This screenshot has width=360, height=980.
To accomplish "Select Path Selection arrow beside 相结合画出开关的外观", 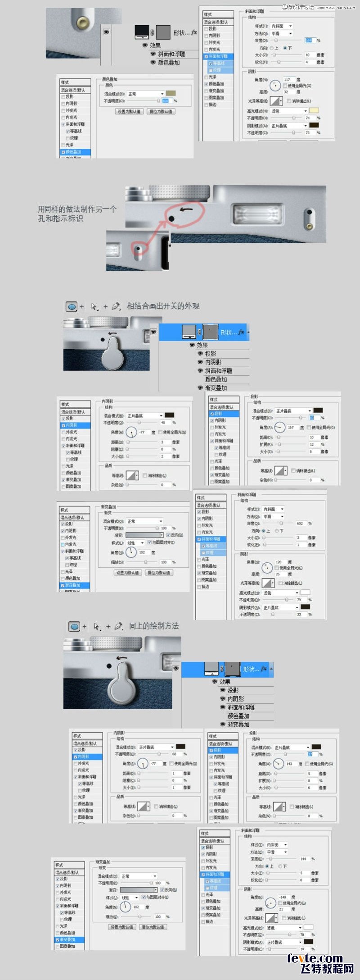I will 94,306.
